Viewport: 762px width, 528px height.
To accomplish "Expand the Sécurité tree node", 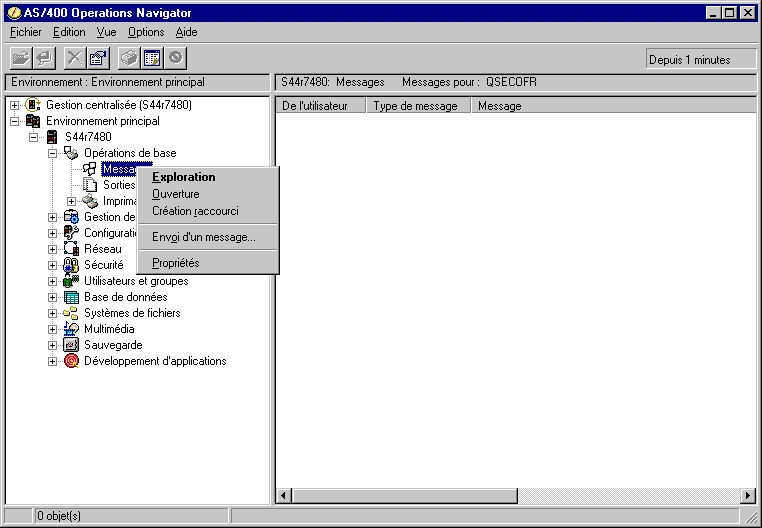I will [x=52, y=265].
